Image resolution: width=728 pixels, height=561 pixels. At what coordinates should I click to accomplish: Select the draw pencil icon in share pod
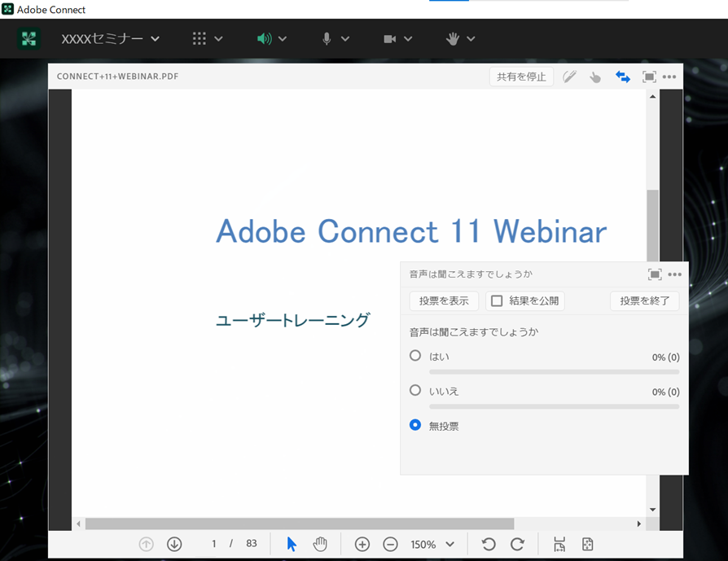pos(570,77)
